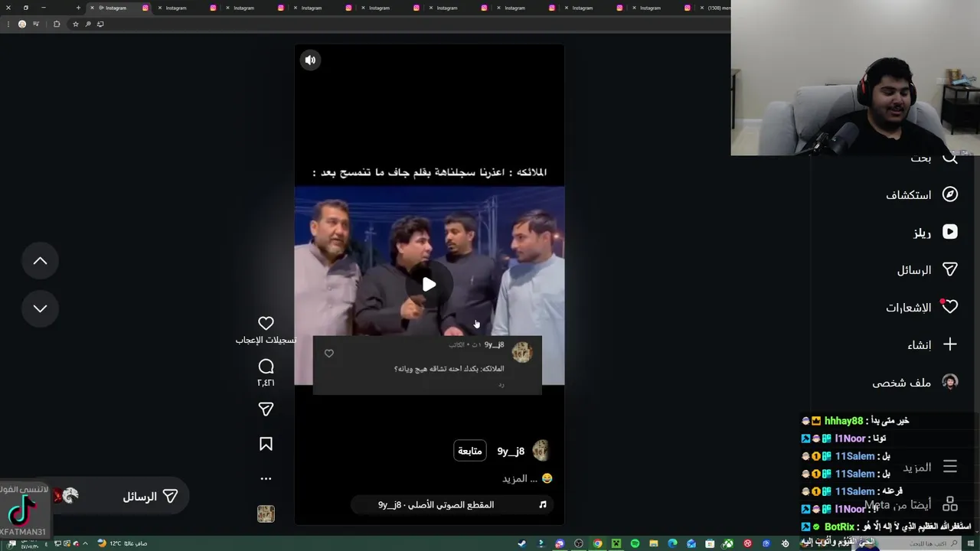Viewport: 980px width, 551px height.
Task: Open Messages (الرسائل) in right sidebar
Action: pyautogui.click(x=927, y=269)
